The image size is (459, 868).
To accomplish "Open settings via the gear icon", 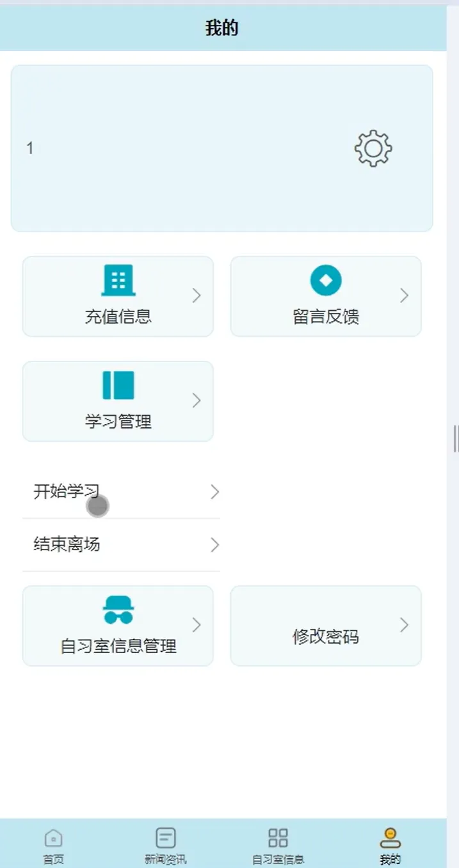I will tap(373, 149).
